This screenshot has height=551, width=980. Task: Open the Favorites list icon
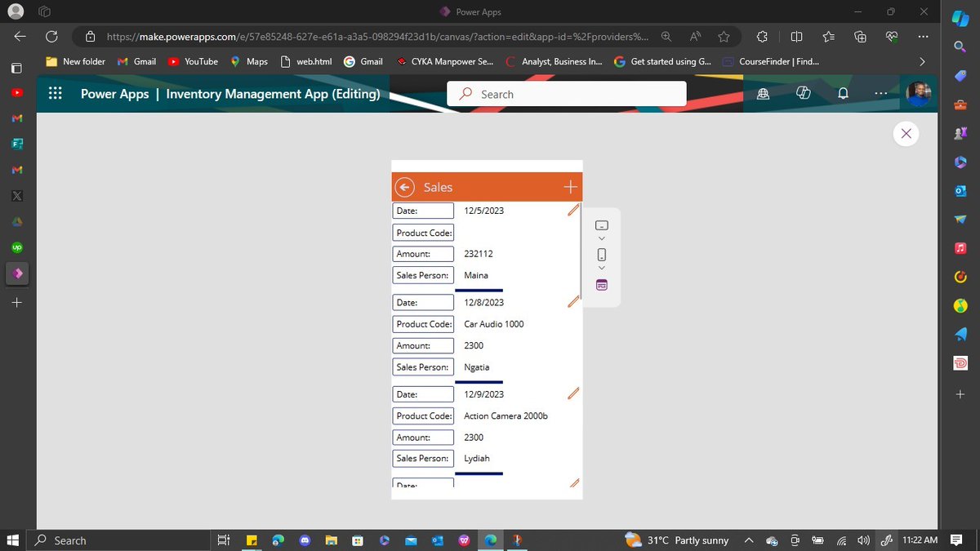click(828, 36)
